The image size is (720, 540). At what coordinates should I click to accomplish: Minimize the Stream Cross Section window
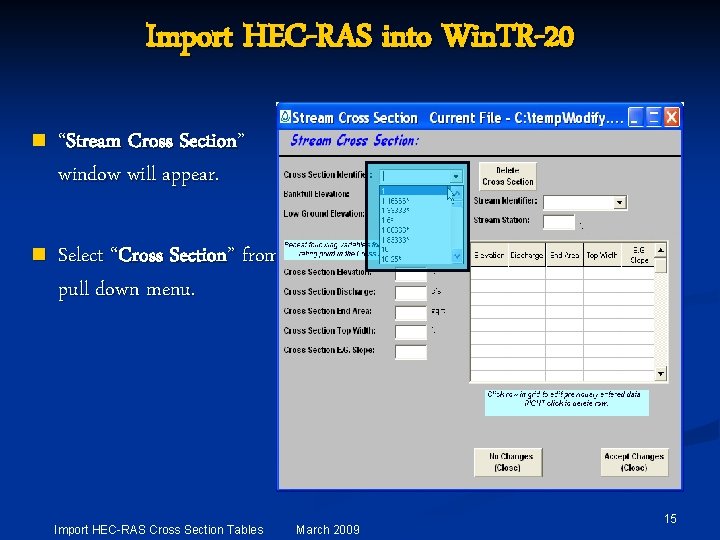[636, 117]
